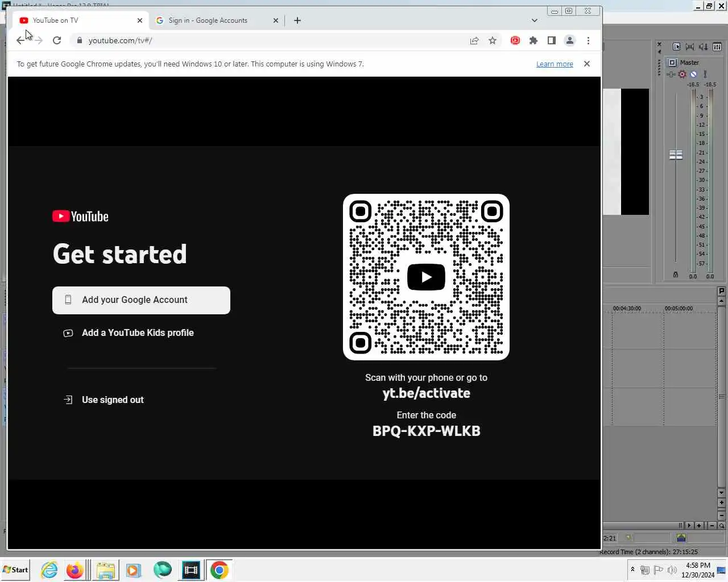Switch to Vegas Pro filmstrip icon on taskbar
728x582 pixels.
tap(191, 570)
